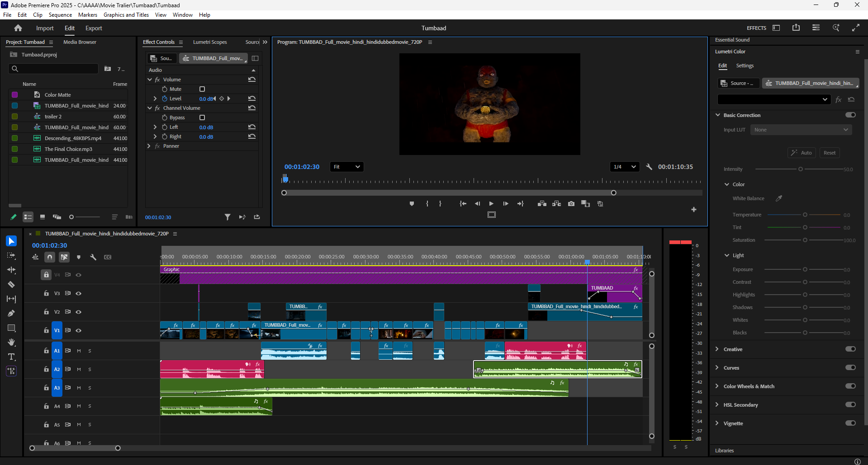Collapse the Light section
This screenshot has width=868, height=465.
pos(727,255)
